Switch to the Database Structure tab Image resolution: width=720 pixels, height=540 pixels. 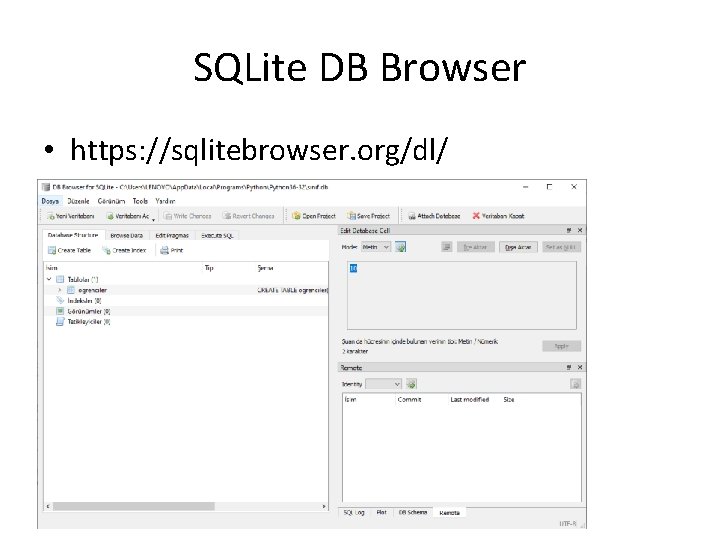coord(73,235)
